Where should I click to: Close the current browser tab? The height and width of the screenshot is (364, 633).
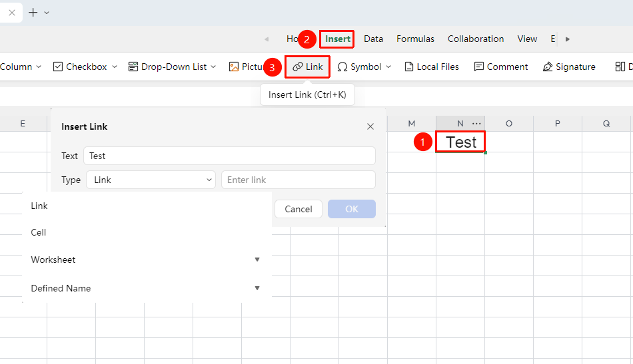[12, 13]
